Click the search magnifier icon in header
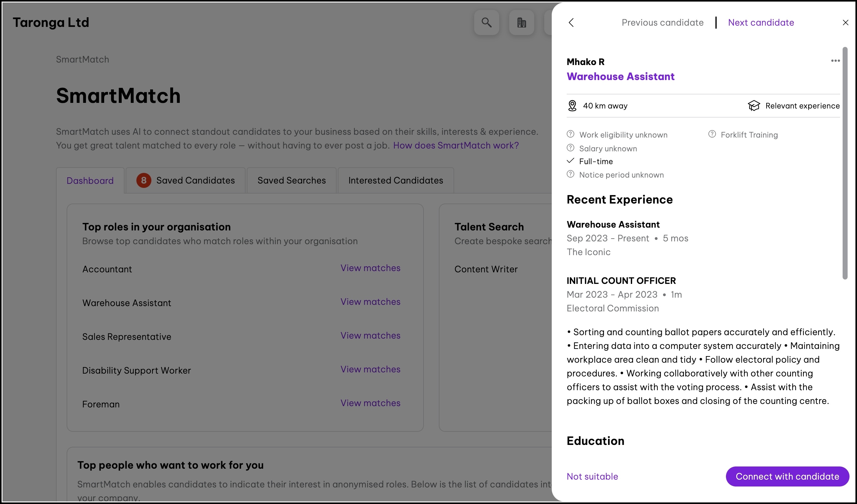The width and height of the screenshot is (857, 504). click(x=486, y=23)
